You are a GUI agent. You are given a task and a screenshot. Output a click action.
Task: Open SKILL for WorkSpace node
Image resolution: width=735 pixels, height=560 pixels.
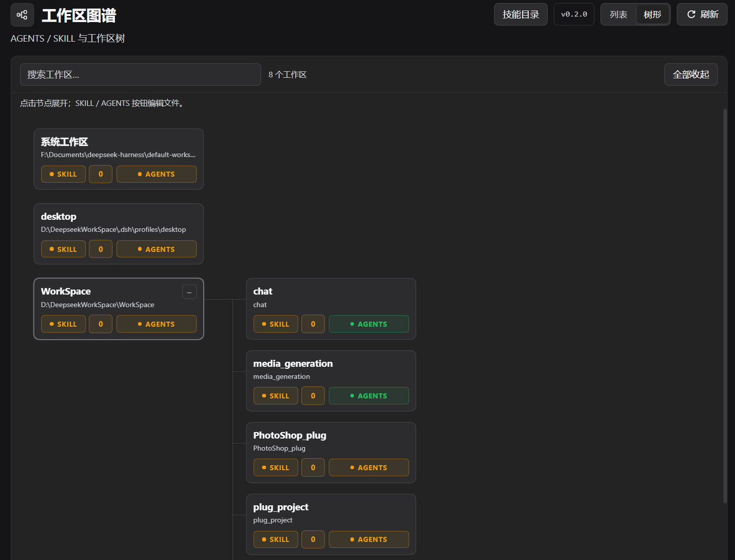(x=63, y=324)
